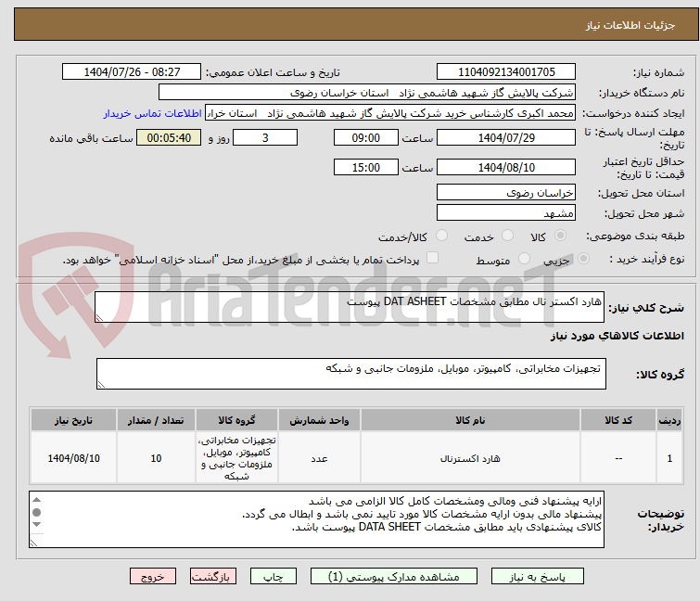Click the price validity date 1404/08/10 field
This screenshot has height=601, width=700.
coord(506,167)
